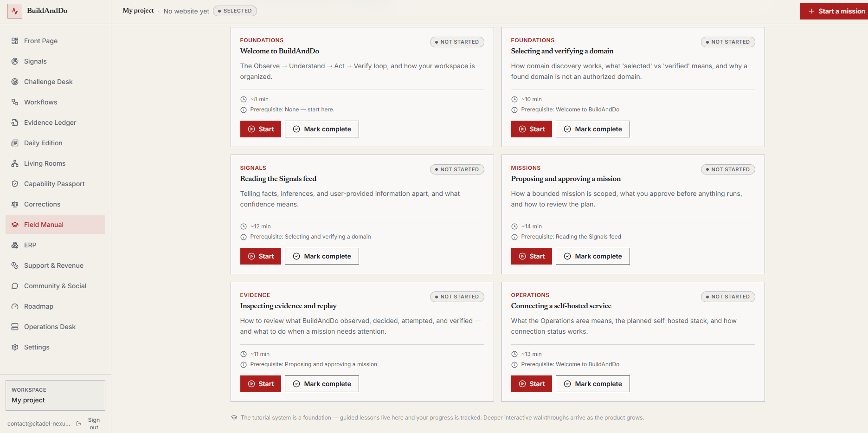The width and height of the screenshot is (868, 433).
Task: Start the Welcome to BuildAndDo lesson
Action: [x=261, y=129]
